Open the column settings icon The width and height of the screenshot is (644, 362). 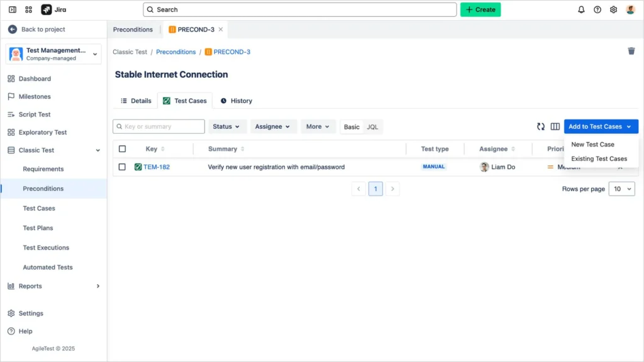(555, 126)
